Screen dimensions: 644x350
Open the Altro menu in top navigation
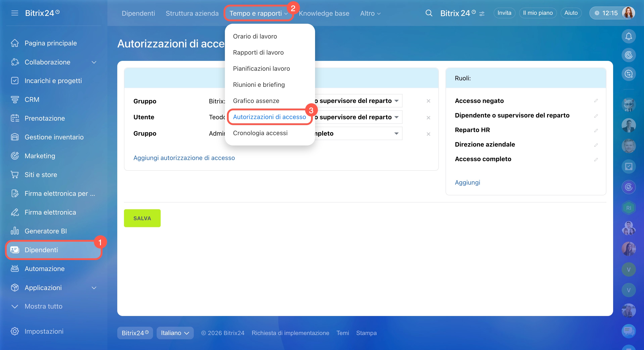(x=370, y=13)
